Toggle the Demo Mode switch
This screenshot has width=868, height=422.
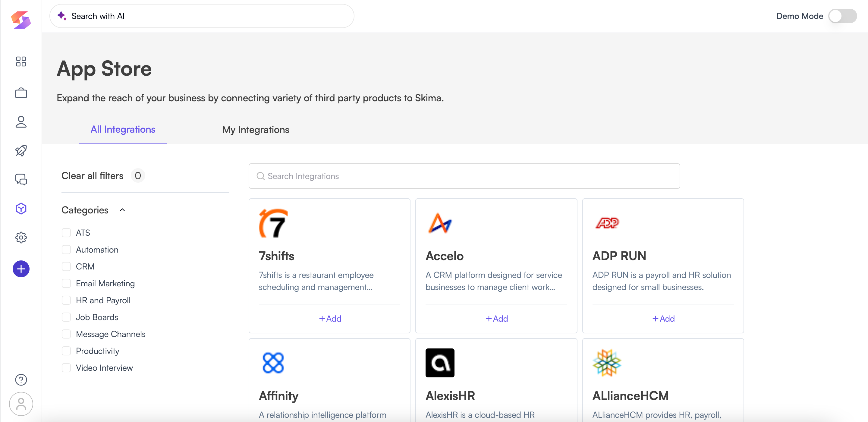(x=842, y=16)
